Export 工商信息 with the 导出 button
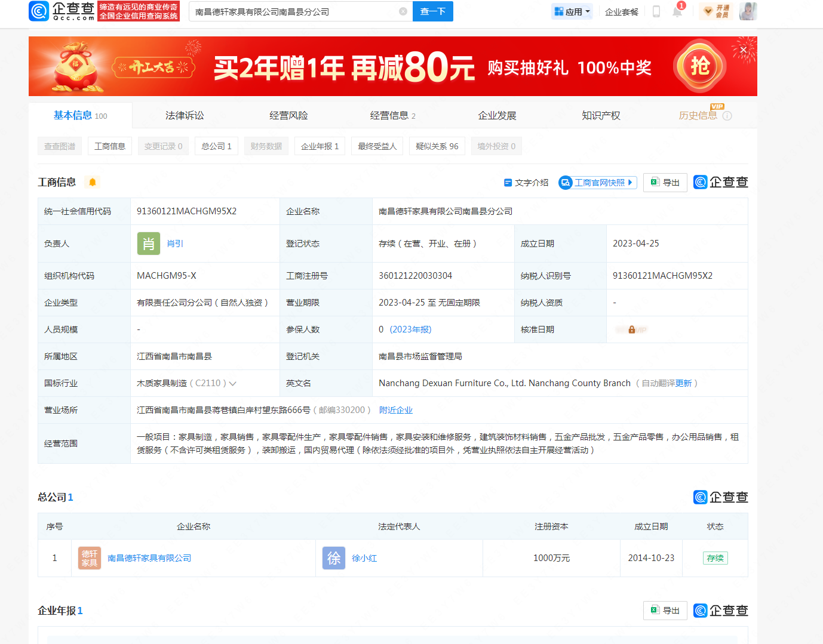 pyautogui.click(x=665, y=183)
